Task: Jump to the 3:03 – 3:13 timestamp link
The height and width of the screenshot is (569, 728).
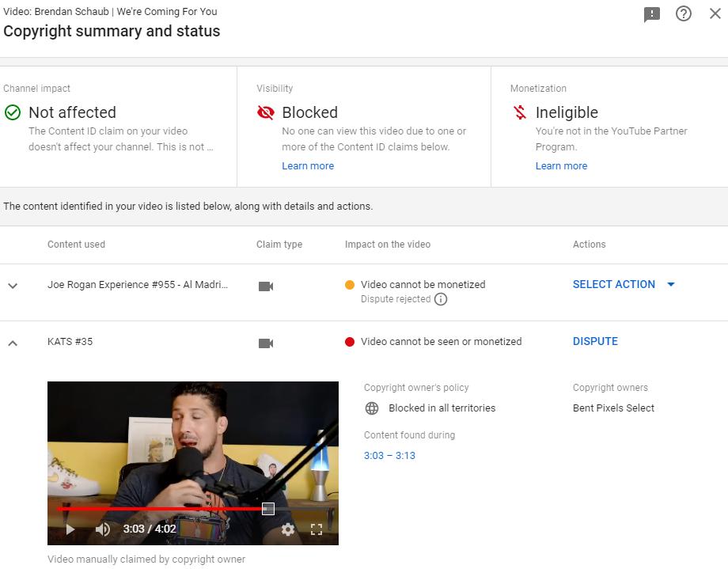Action: (x=389, y=456)
